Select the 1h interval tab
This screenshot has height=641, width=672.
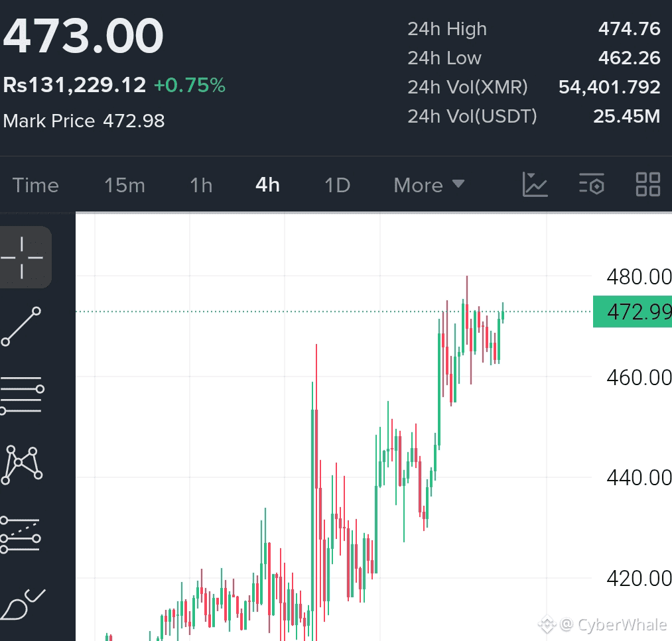coord(201,185)
